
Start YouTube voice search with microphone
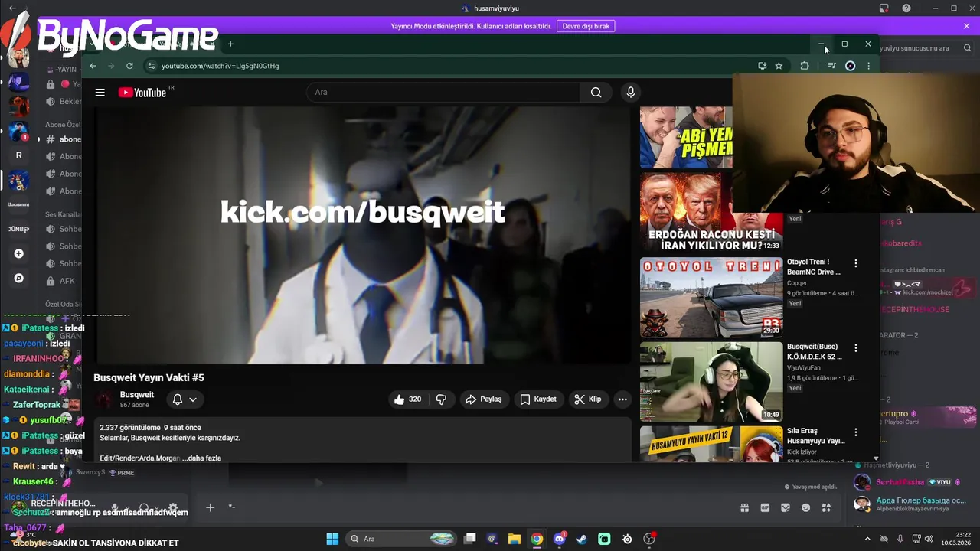point(631,93)
